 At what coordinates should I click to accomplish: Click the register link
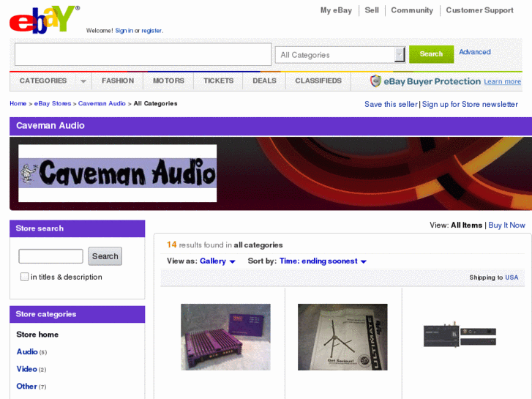151,31
